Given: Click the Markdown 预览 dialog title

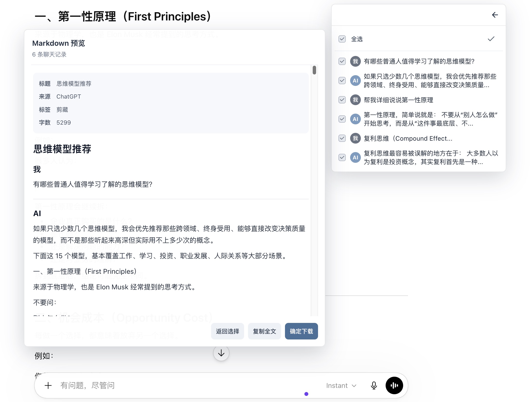Looking at the screenshot, I should (59, 43).
